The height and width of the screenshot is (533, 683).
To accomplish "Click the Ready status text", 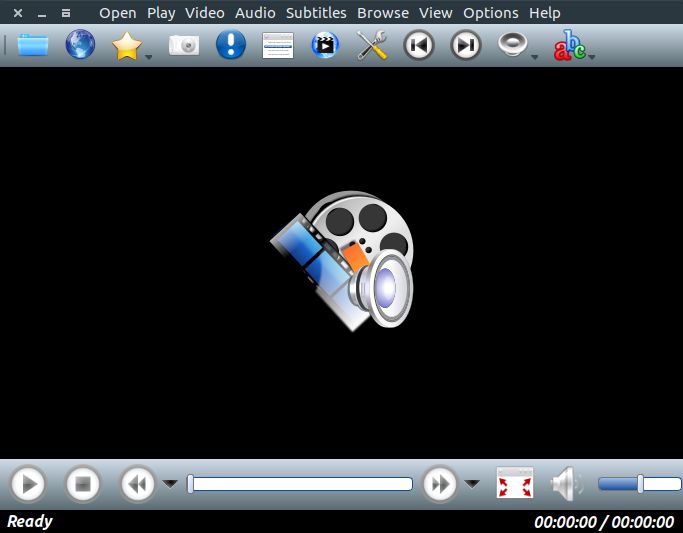I will [30, 521].
